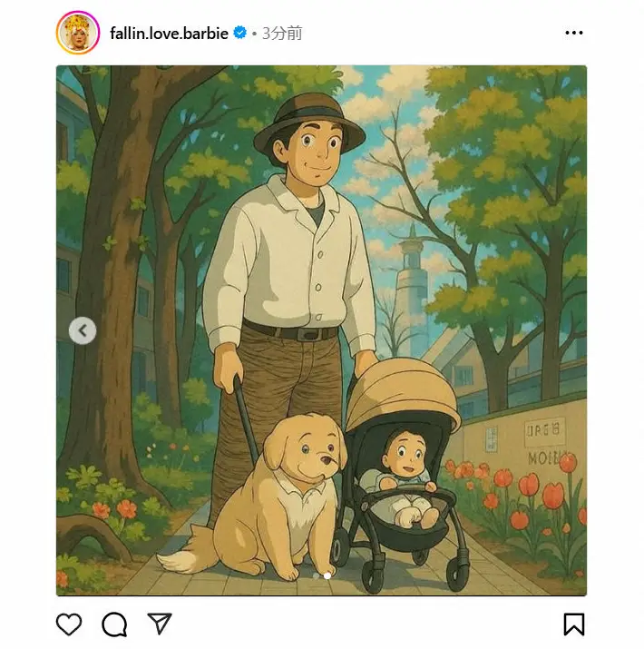Share the post using the paper plane icon
Image resolution: width=644 pixels, height=649 pixels.
pyautogui.click(x=160, y=624)
